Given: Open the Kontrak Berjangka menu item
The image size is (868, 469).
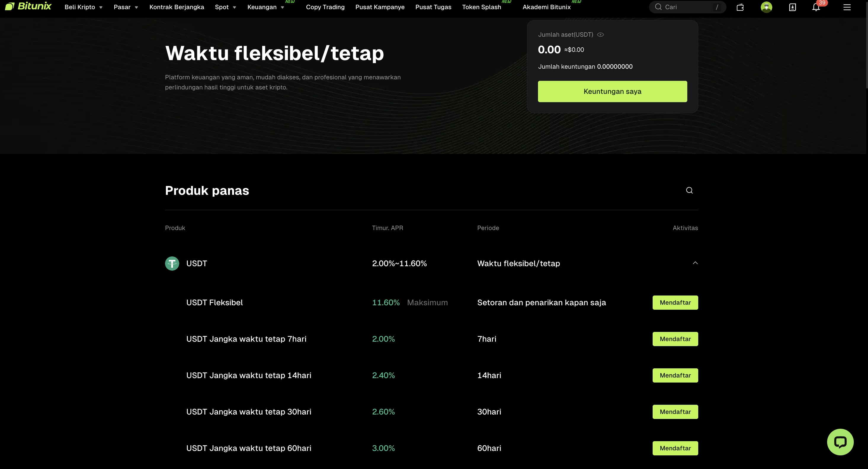Looking at the screenshot, I should pyautogui.click(x=177, y=7).
